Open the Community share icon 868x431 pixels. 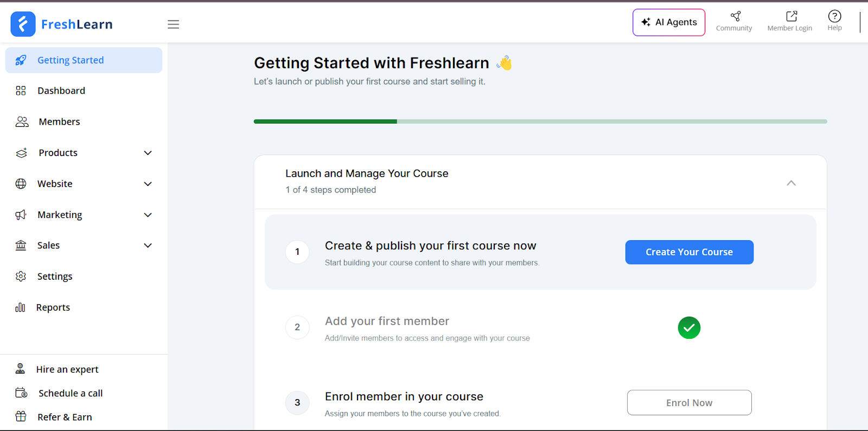click(x=736, y=16)
